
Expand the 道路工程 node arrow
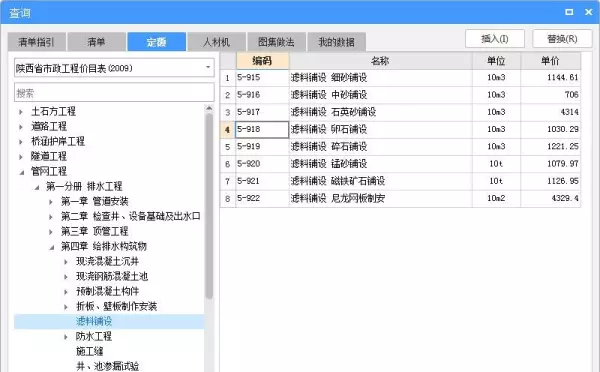[x=21, y=127]
